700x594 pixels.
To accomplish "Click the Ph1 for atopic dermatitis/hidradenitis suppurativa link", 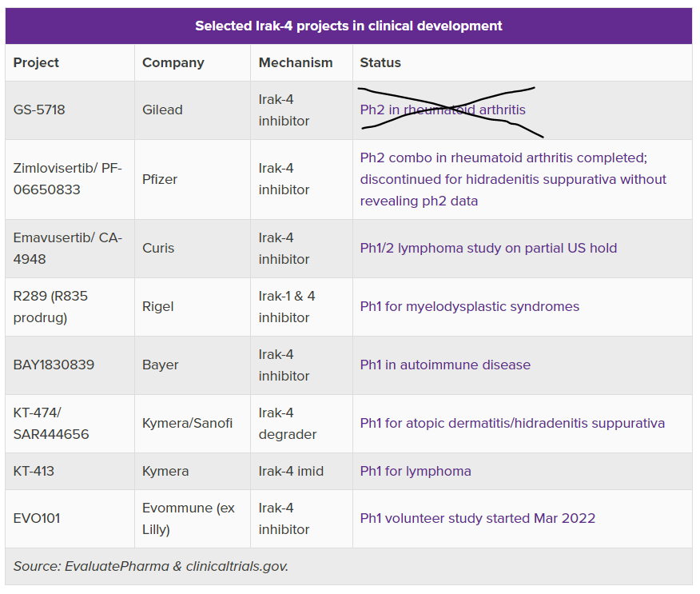I will tap(511, 423).
